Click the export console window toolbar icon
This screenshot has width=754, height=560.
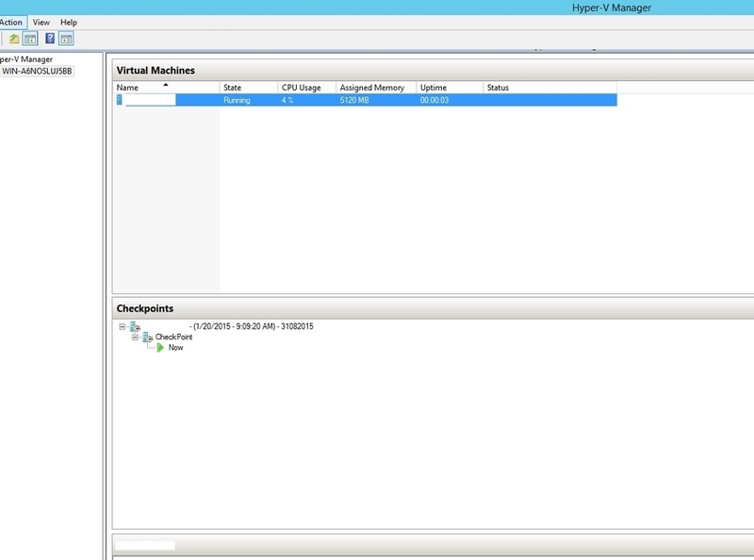coord(66,40)
